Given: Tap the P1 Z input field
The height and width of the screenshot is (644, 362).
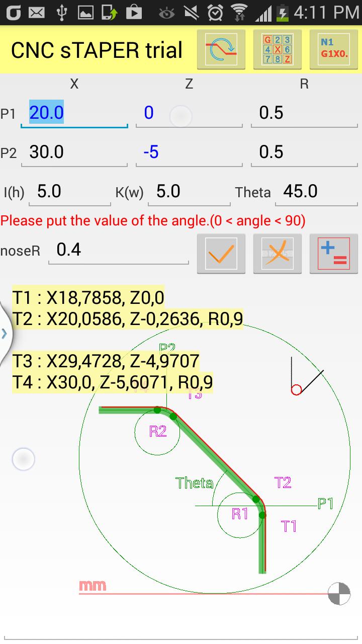Looking at the screenshot, I should point(189,113).
